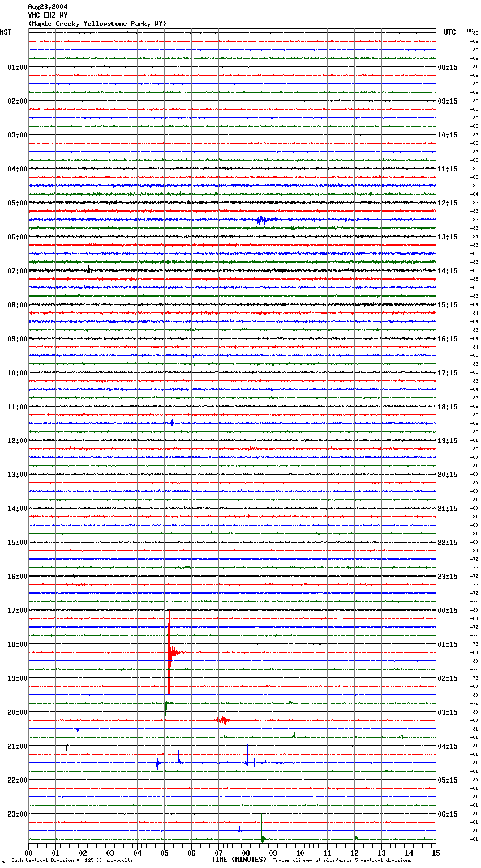481x868 pixels.
Task: Click the Maple Creek, Yellowstone Park location text
Action: click(x=97, y=24)
